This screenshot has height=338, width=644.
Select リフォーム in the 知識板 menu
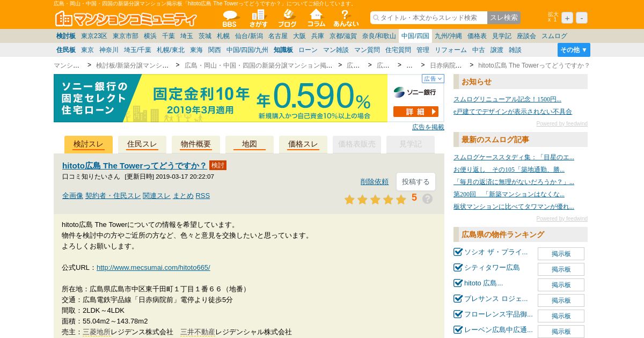(x=451, y=50)
